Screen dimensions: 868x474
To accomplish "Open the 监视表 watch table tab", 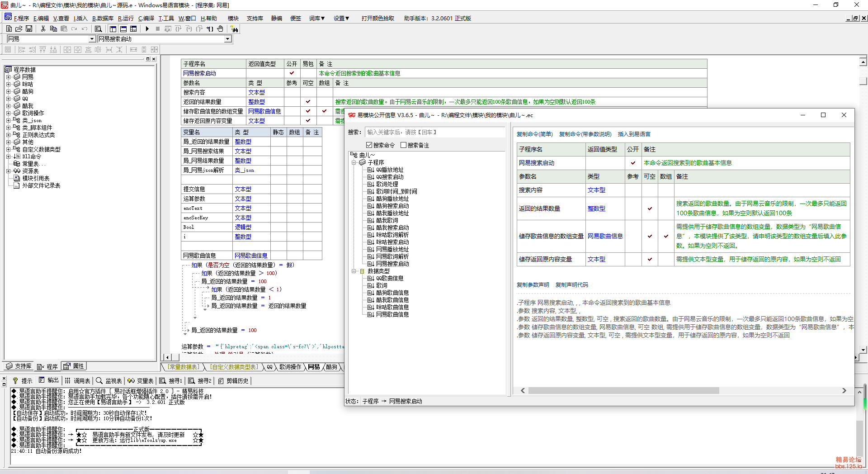I will (109, 381).
